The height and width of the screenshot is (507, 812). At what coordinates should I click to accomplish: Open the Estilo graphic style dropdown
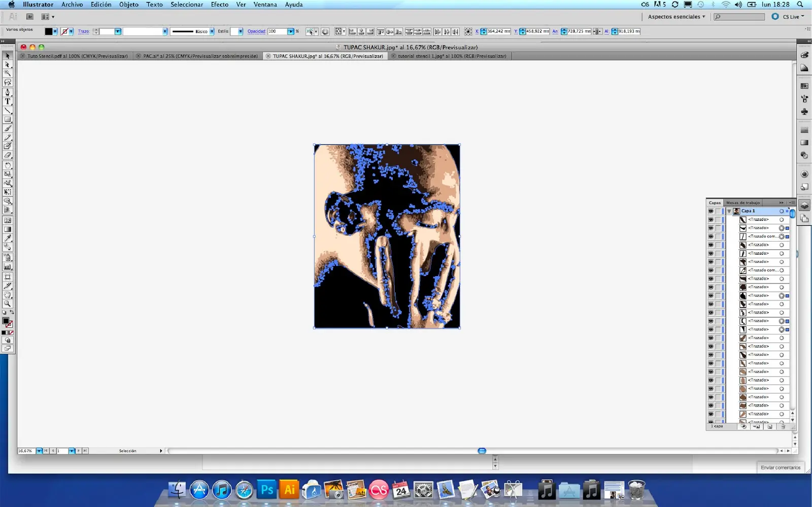241,31
